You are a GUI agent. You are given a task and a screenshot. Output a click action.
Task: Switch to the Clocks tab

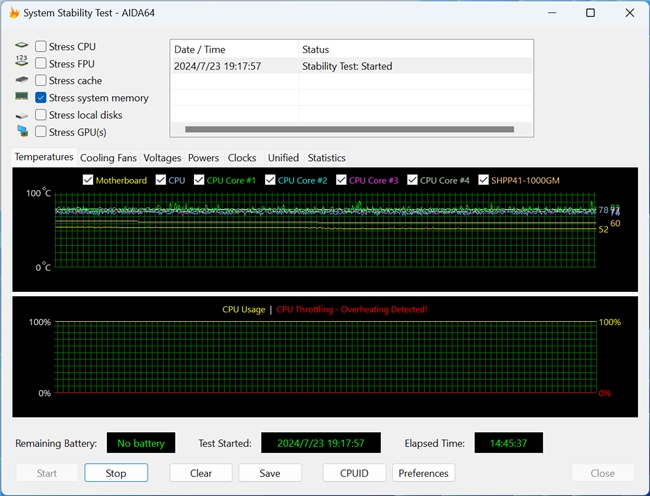point(242,158)
